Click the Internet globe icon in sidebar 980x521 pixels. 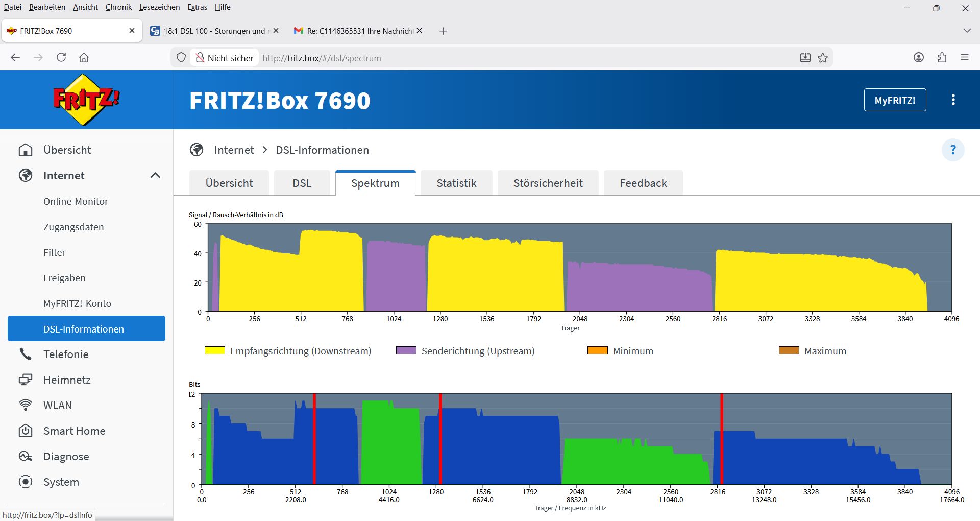click(26, 176)
